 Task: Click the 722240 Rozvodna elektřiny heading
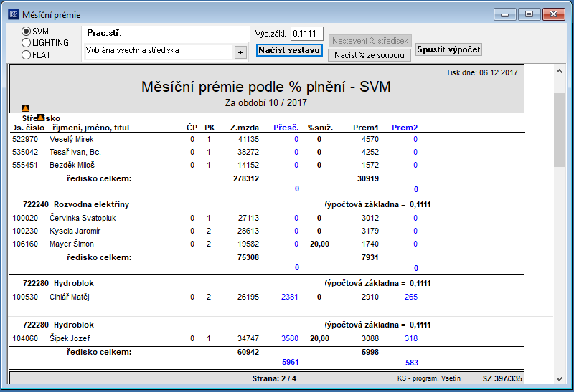tap(76, 204)
